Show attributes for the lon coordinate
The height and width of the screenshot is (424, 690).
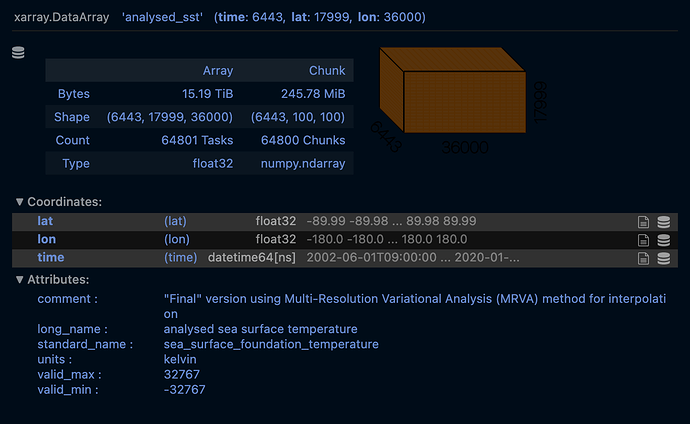tap(643, 240)
